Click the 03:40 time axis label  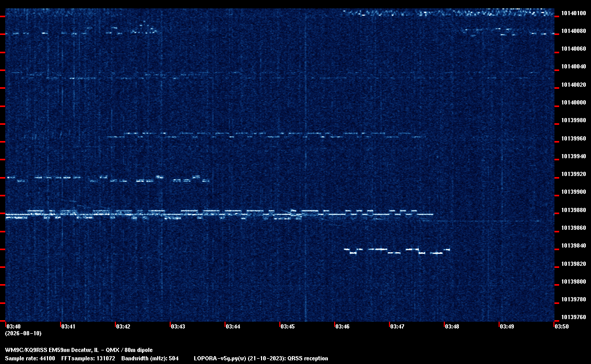(14, 326)
